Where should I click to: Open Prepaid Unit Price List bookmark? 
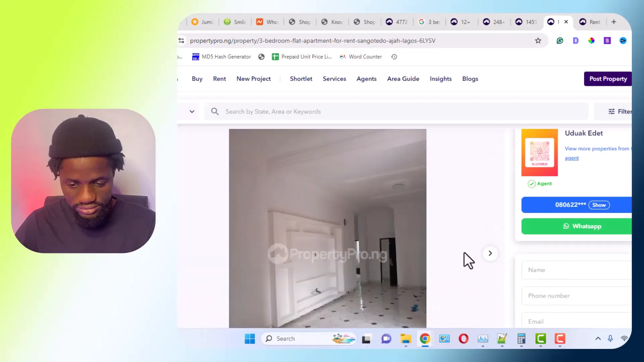point(302,57)
